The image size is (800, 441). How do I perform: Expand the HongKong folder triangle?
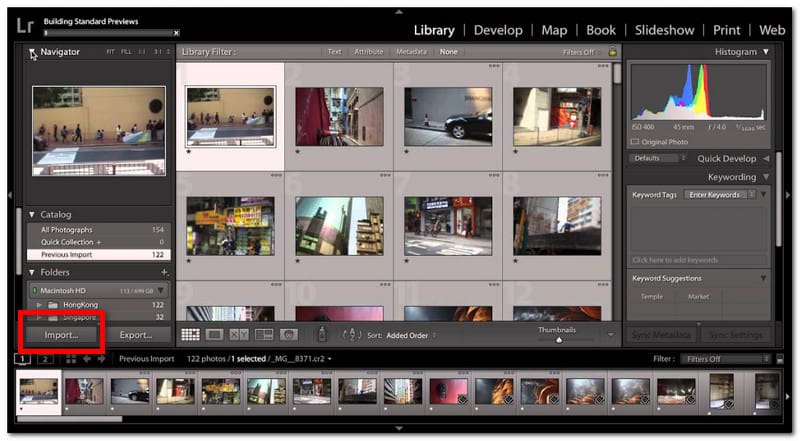[39, 305]
